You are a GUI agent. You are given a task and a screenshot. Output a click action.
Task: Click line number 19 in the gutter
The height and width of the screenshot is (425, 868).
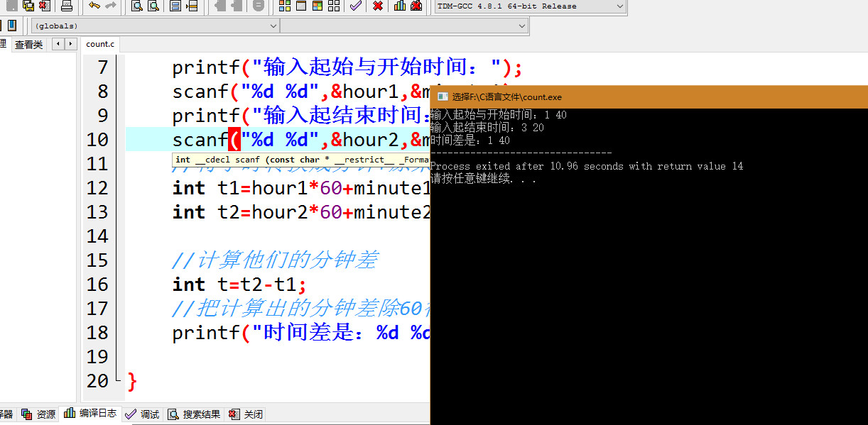click(97, 357)
